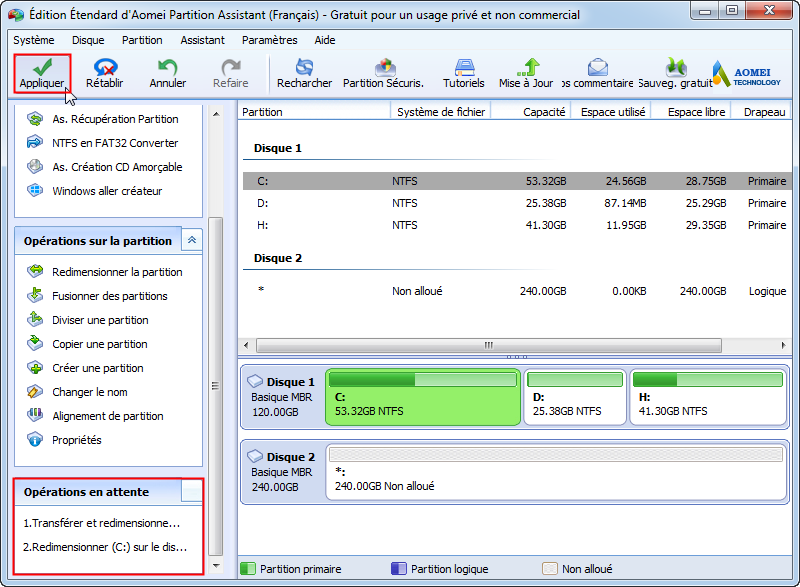Screen dimensions: 800x587
Task: Click the Disque 2 disk icon
Action: [255, 455]
